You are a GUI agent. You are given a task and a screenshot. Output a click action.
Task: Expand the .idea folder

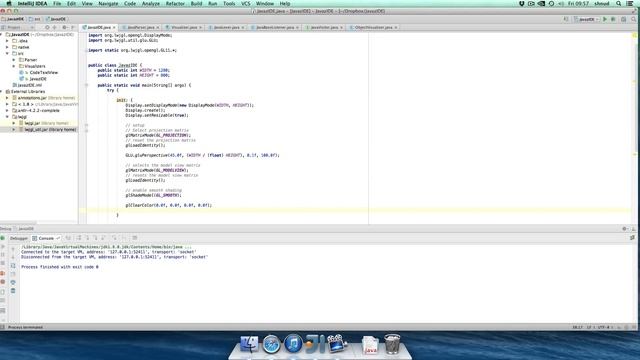pyautogui.click(x=7, y=41)
